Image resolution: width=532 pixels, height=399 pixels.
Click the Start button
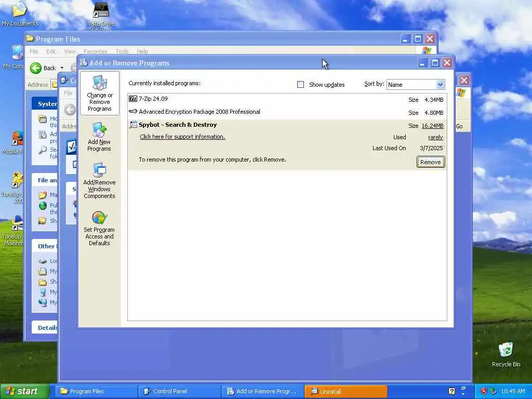click(24, 391)
